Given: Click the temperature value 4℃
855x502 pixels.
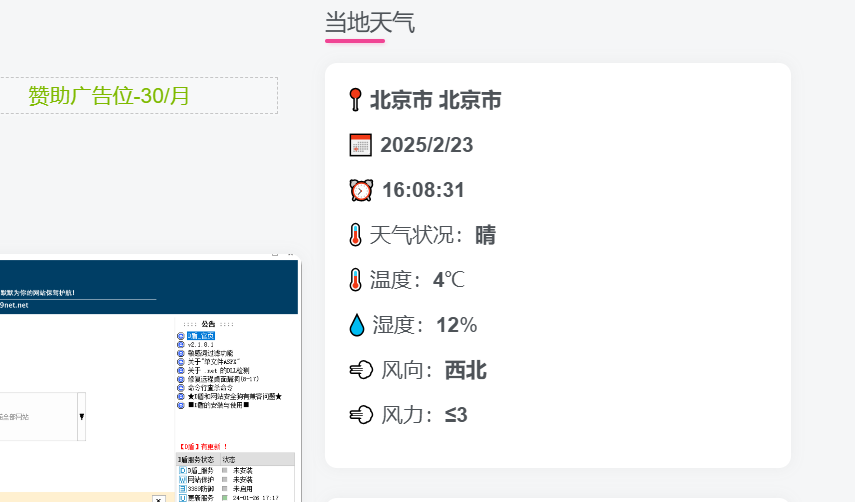Looking at the screenshot, I should tap(449, 280).
